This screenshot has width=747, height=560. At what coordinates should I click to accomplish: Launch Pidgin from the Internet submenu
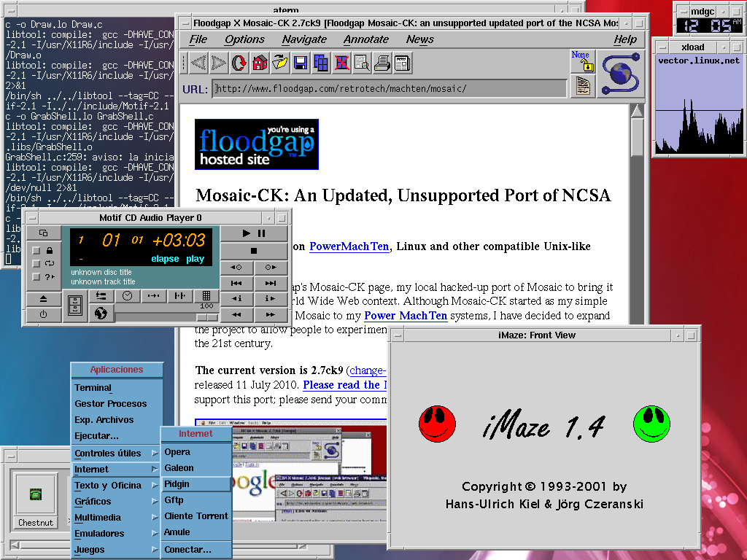click(196, 484)
